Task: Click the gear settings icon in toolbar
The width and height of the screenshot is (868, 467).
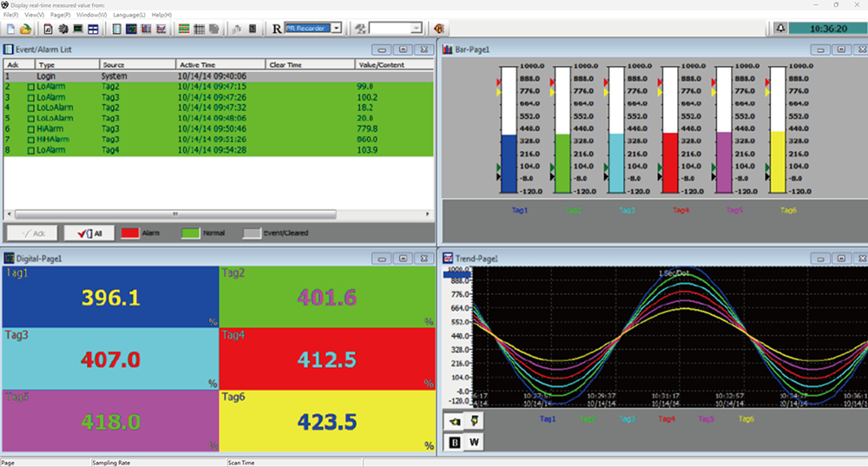Action: click(62, 29)
